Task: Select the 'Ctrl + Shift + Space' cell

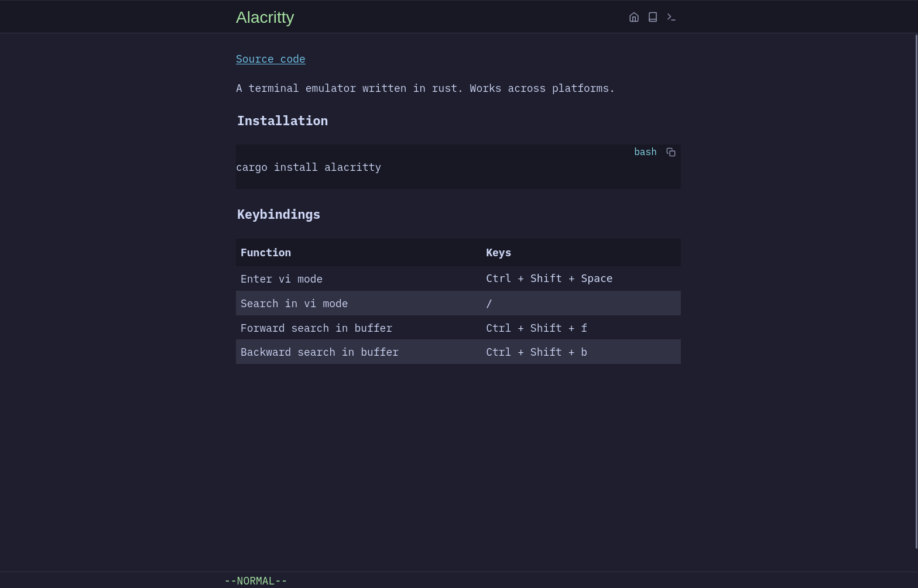Action: pyautogui.click(x=581, y=278)
